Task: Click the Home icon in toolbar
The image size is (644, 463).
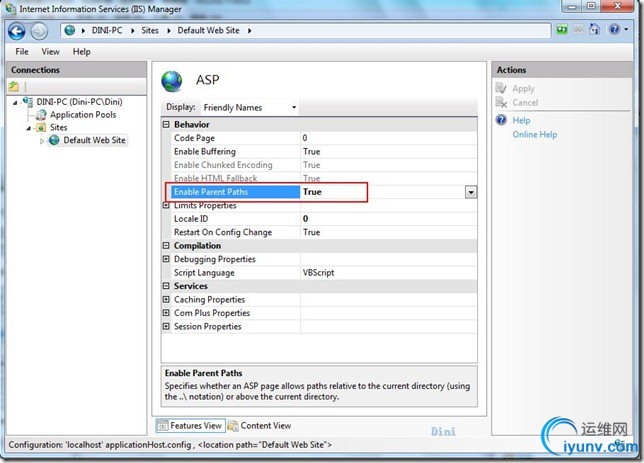Action: tap(594, 30)
